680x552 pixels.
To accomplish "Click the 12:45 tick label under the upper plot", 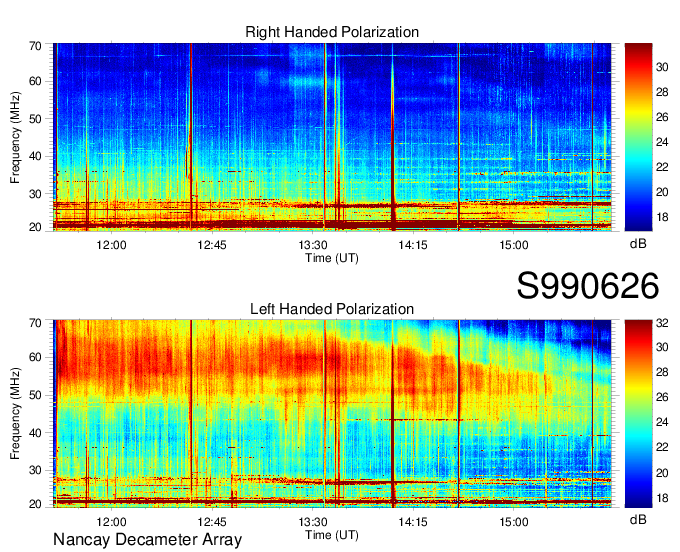I will [212, 245].
